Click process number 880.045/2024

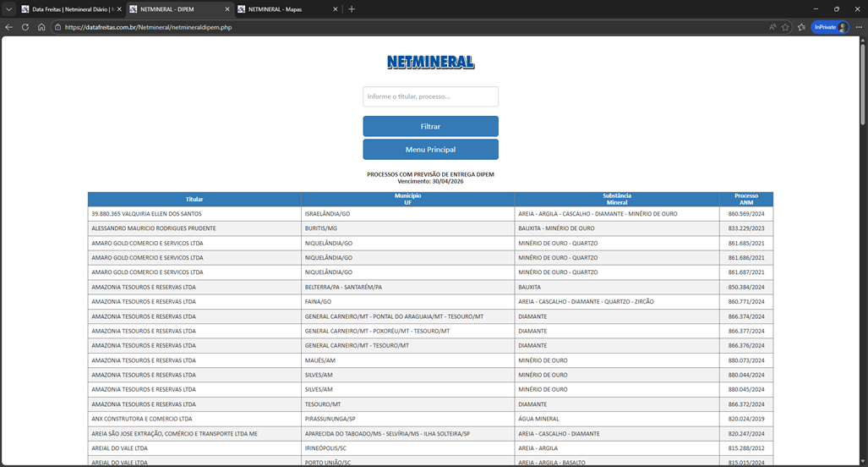746,389
